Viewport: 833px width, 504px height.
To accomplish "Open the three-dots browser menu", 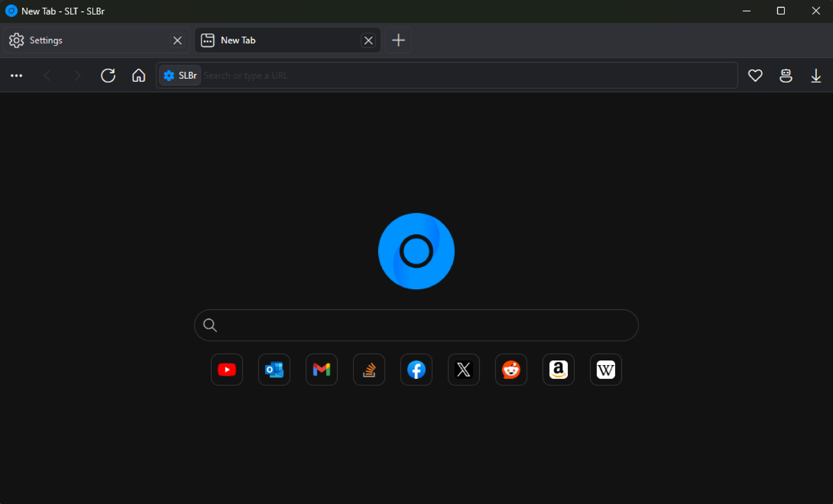I will [16, 75].
